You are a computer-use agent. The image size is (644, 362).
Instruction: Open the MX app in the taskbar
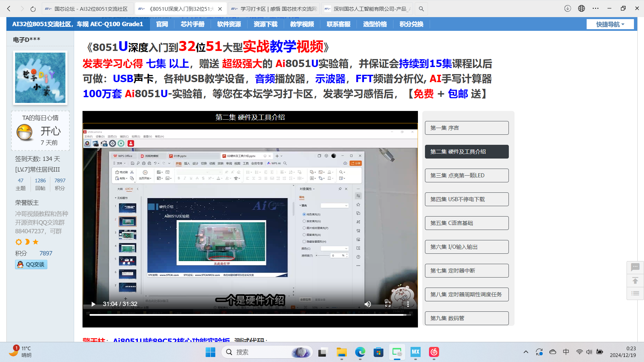click(x=415, y=352)
